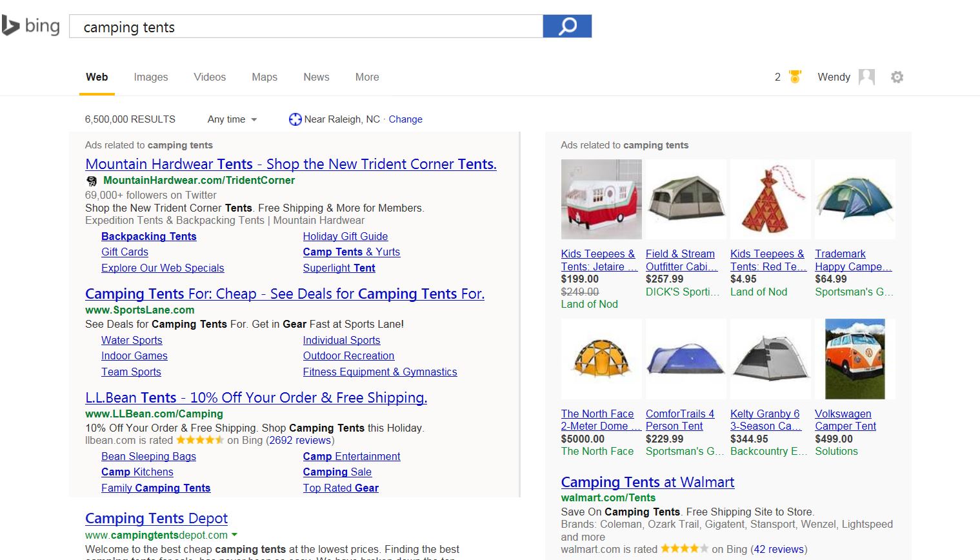The height and width of the screenshot is (560, 980).
Task: Click the location crosshair icon near Raleigh
Action: [x=295, y=119]
